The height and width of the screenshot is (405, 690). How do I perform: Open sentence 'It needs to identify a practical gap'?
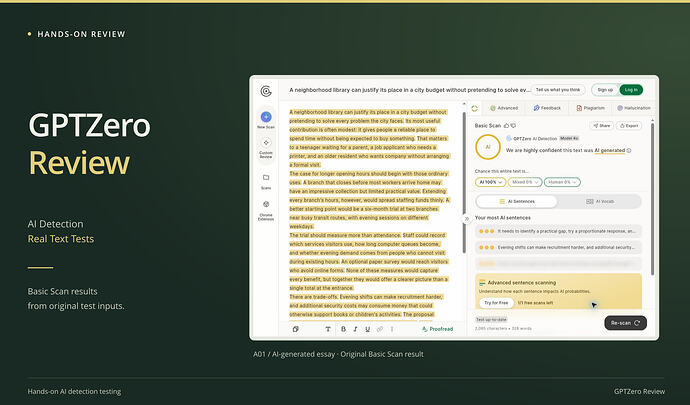click(558, 231)
